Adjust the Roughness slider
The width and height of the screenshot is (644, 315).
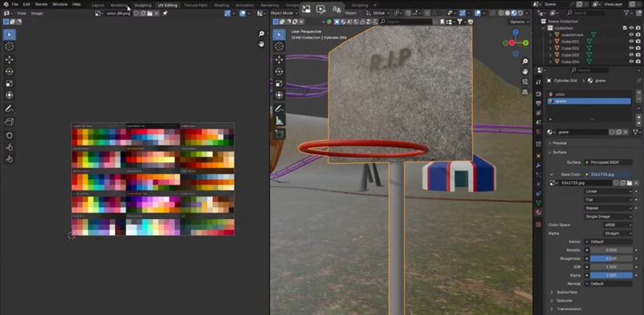pos(611,259)
